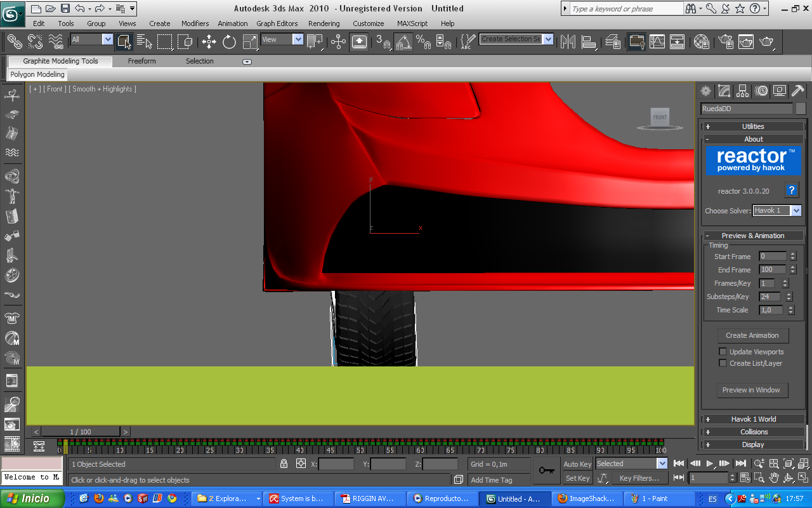
Task: Select the Select and Move tool
Action: coord(209,42)
